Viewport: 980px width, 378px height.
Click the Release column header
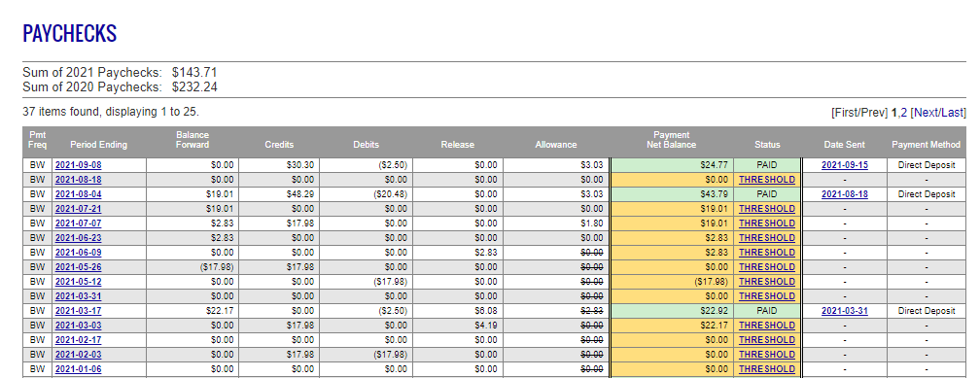458,145
